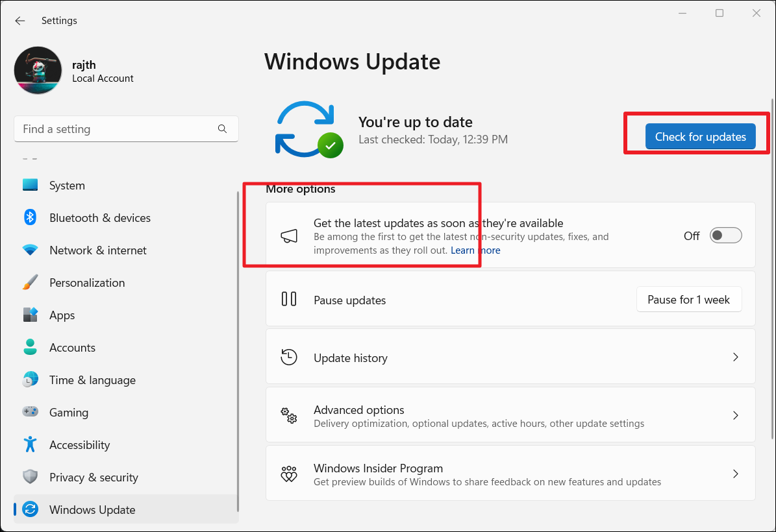Click the You're up to date text
The height and width of the screenshot is (532, 776).
pos(415,122)
